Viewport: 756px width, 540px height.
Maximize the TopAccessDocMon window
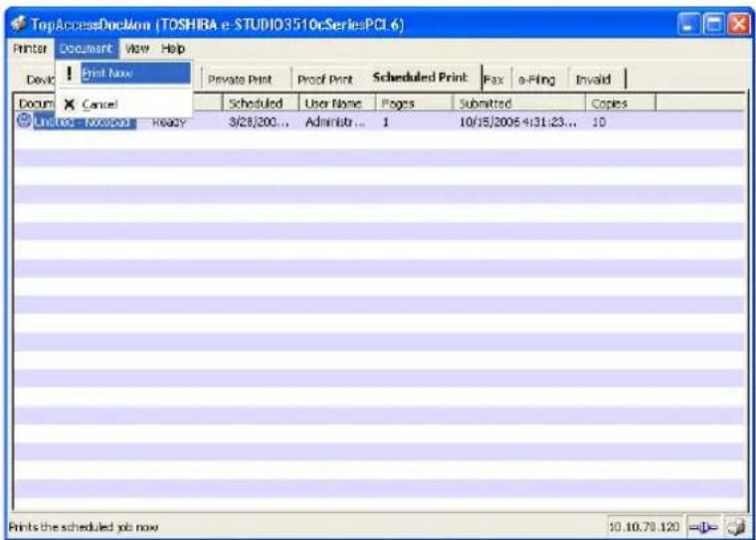[x=713, y=24]
